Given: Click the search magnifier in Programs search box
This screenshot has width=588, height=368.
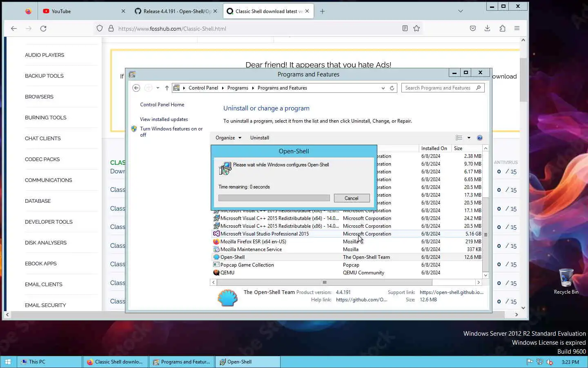Looking at the screenshot, I should tap(479, 88).
